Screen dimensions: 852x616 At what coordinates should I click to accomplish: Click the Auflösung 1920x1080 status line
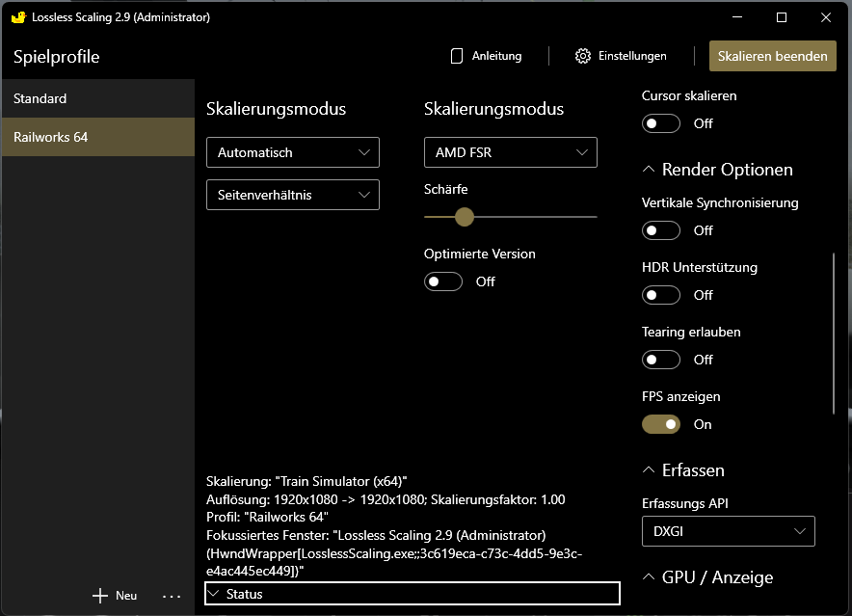(386, 499)
